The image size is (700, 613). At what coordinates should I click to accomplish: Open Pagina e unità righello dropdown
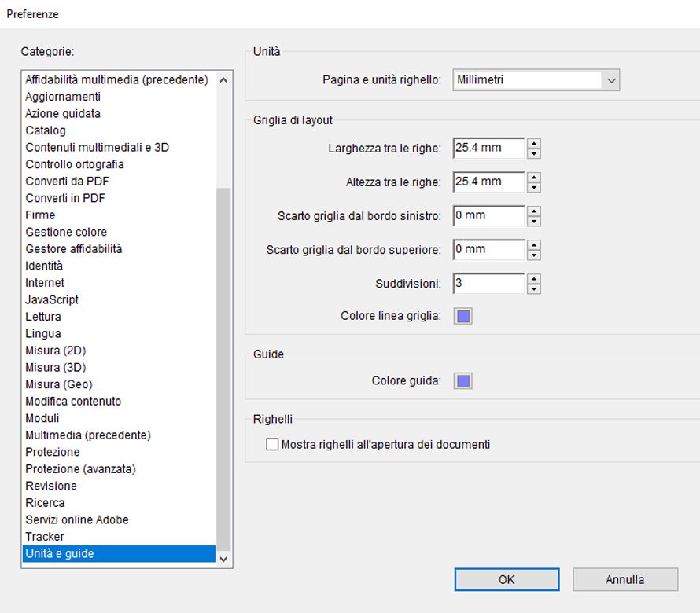click(610, 80)
